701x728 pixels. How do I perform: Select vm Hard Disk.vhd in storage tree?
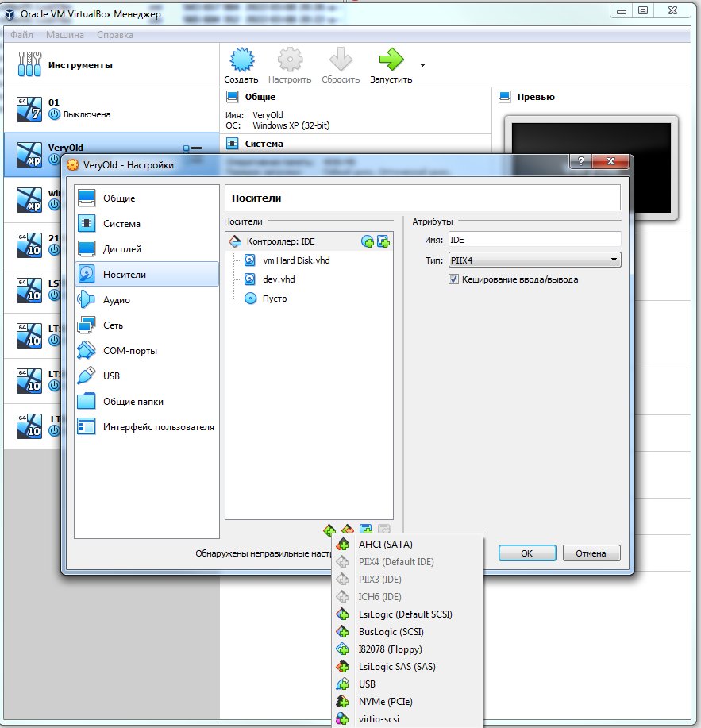(x=295, y=260)
